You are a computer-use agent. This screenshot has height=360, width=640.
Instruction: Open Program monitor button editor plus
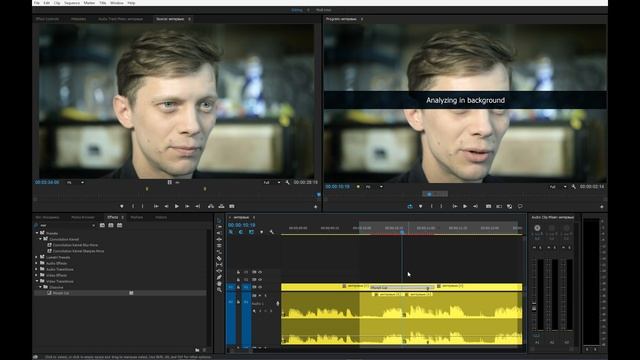click(602, 207)
